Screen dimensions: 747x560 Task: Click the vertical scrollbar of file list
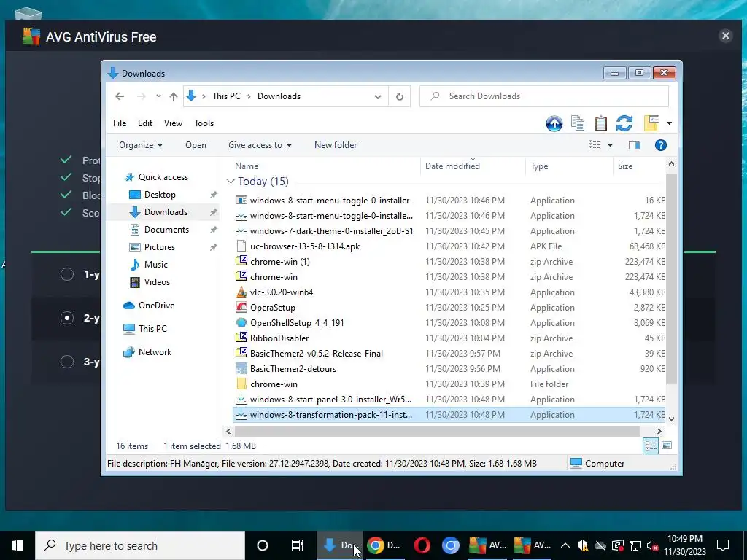pos(671,279)
